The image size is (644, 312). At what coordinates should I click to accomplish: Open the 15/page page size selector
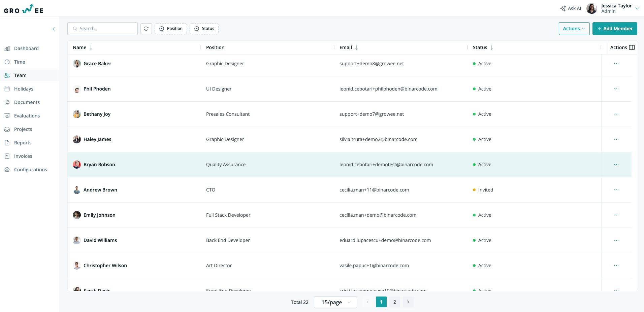(335, 302)
